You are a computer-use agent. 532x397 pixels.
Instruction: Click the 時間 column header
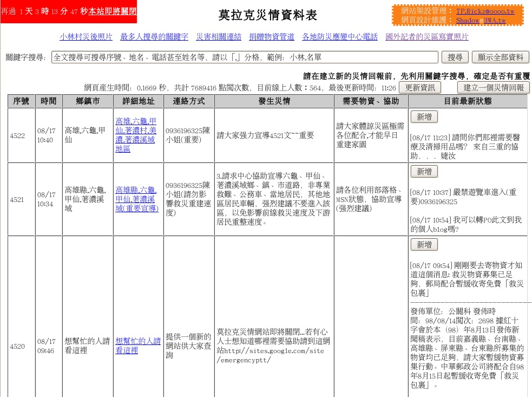point(49,101)
